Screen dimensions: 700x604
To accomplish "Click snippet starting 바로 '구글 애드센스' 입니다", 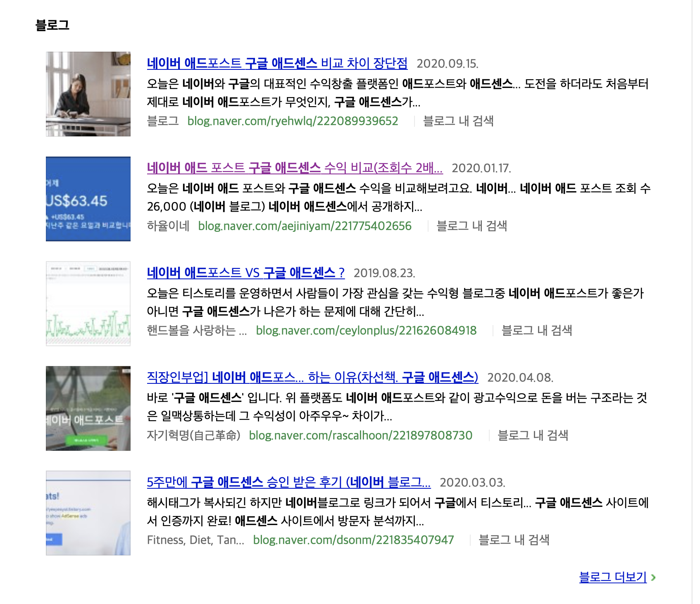I will click(x=397, y=407).
